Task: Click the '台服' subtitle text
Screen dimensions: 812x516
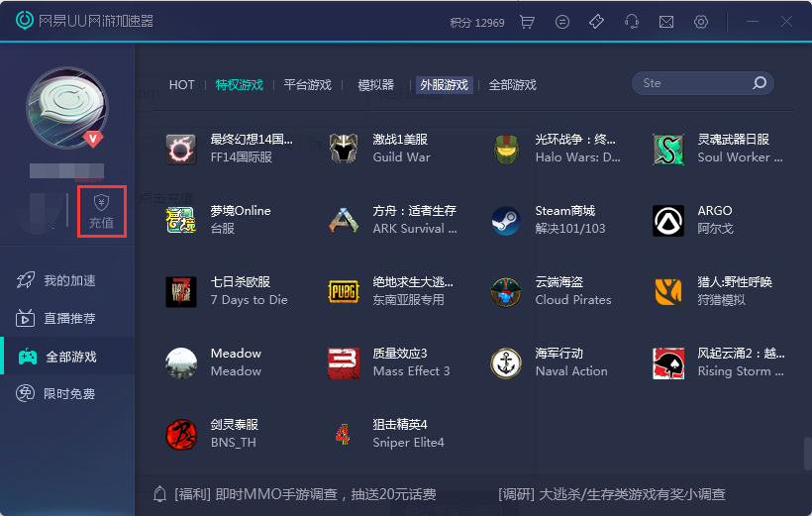Action: tap(223, 229)
